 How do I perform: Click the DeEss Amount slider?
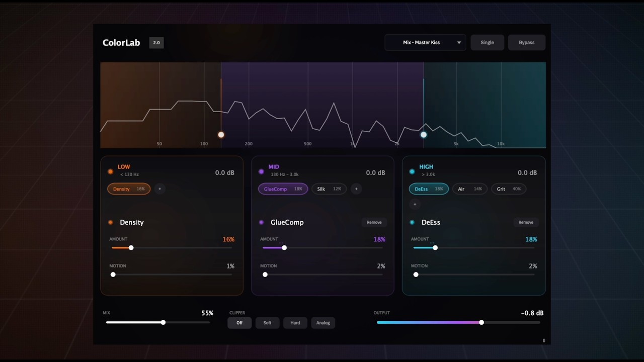point(474,248)
